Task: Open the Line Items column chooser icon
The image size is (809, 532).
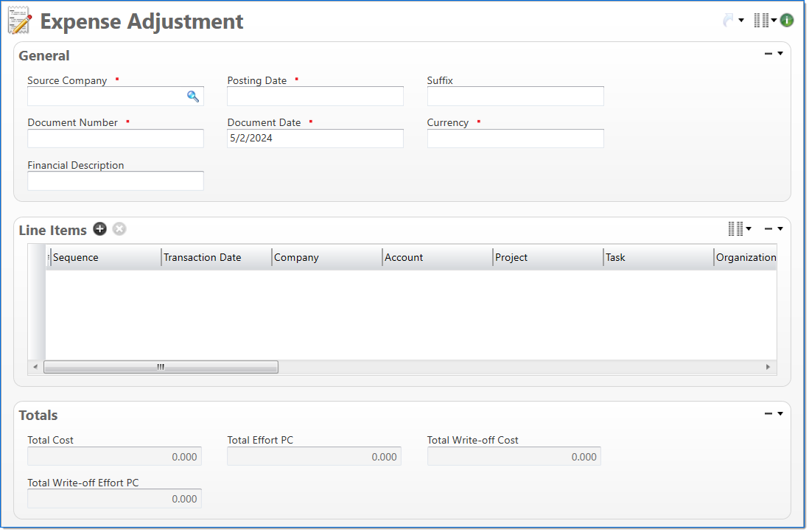Action: coord(735,229)
